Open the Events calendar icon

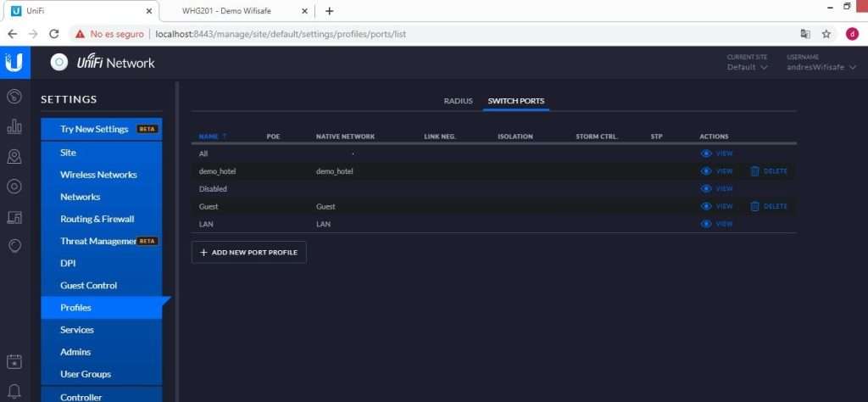(x=14, y=362)
